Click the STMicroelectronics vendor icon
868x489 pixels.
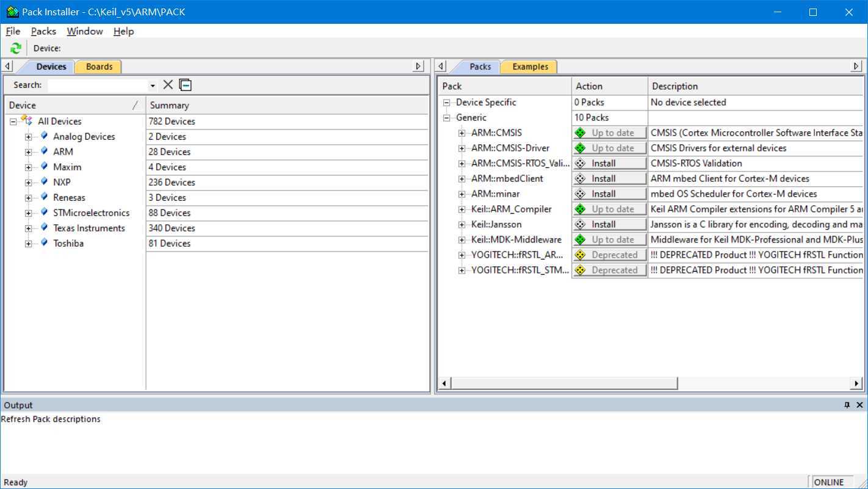coord(44,212)
